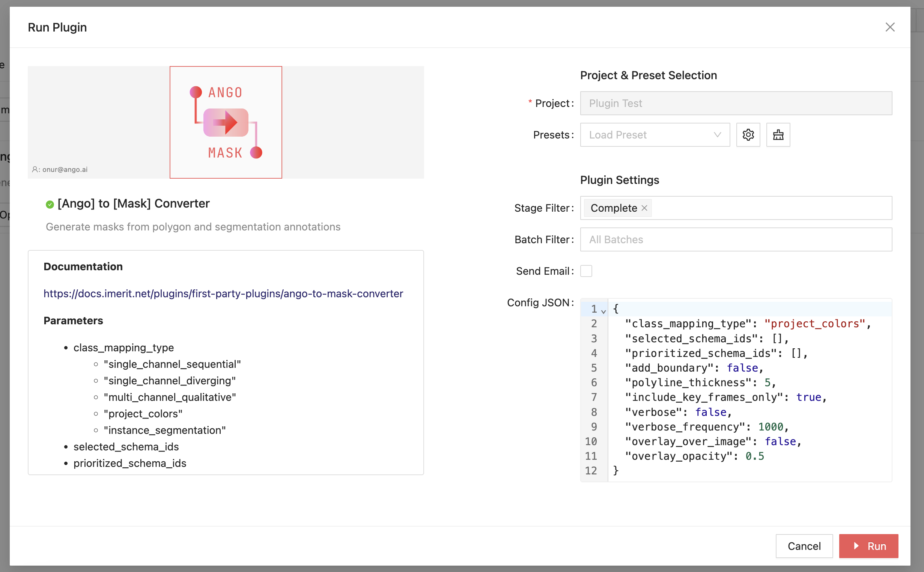Click inside the Stage Filter field

point(772,208)
